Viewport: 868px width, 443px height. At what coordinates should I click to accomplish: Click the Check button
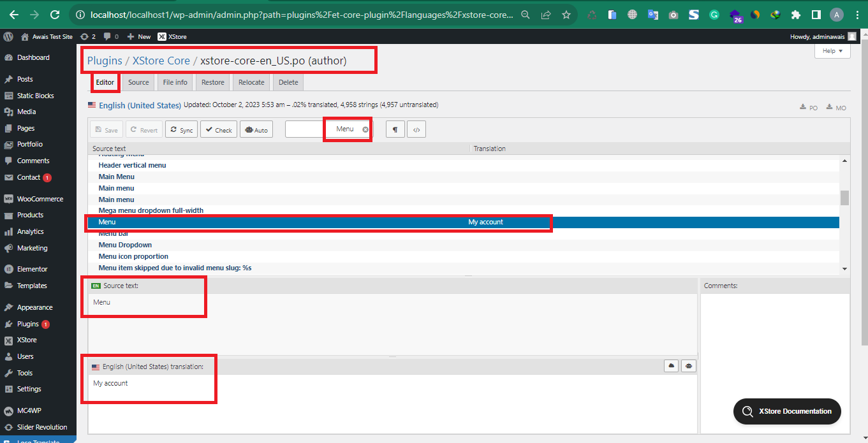pyautogui.click(x=219, y=129)
